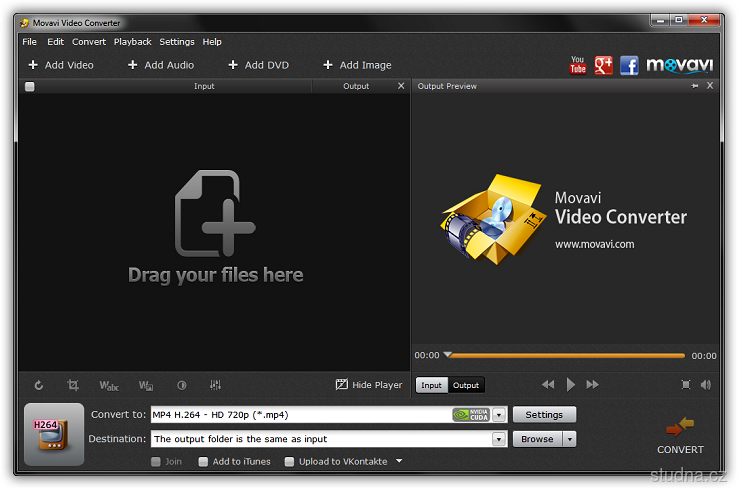Switch to the Output preview tab

pos(466,385)
